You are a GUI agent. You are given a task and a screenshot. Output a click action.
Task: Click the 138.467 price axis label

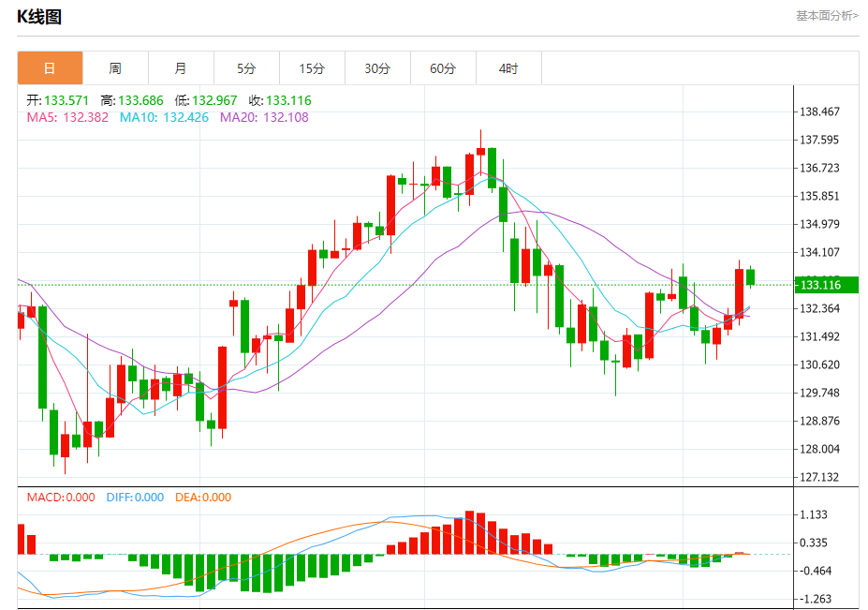(x=820, y=112)
